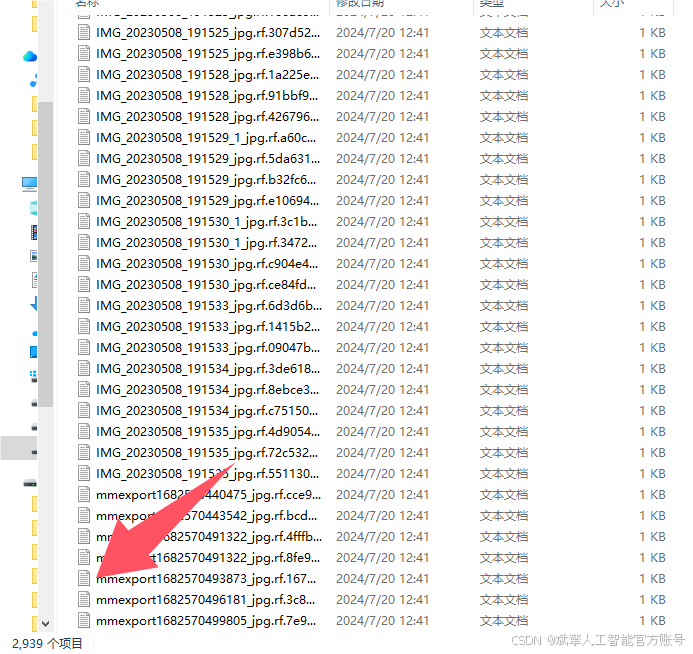Viewport: 693px width, 654px height.
Task: Click file icon of IMG_20230508_191525_jpg.rf.e398b6
Action: [84, 53]
